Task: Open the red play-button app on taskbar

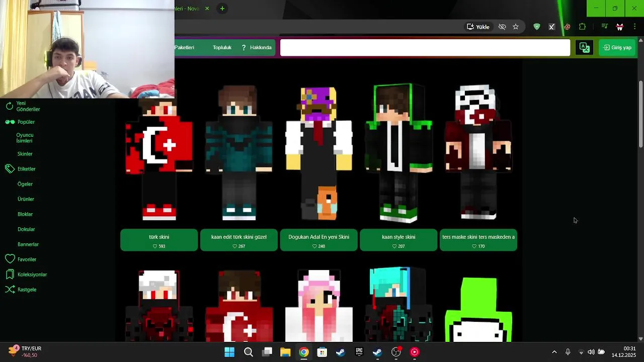Action: tap(415, 352)
